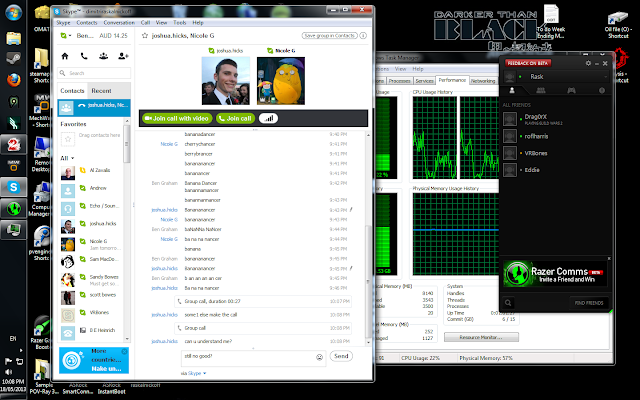
Task: Click the Skype icon on the taskbar
Action: coord(14,187)
